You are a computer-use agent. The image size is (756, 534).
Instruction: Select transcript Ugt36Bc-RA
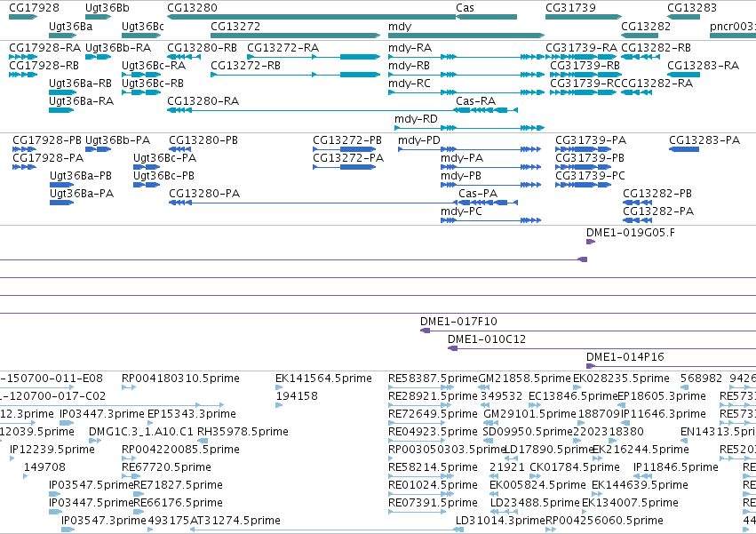[154, 65]
